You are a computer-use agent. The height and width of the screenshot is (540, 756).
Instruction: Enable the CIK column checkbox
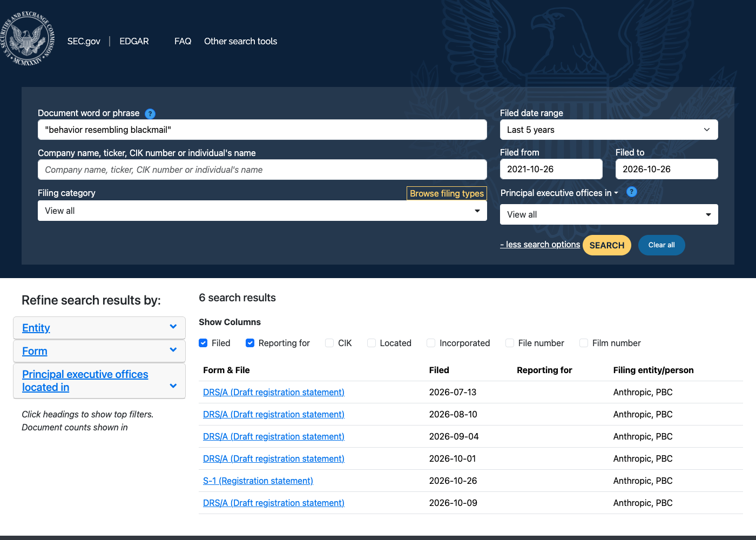click(x=329, y=343)
